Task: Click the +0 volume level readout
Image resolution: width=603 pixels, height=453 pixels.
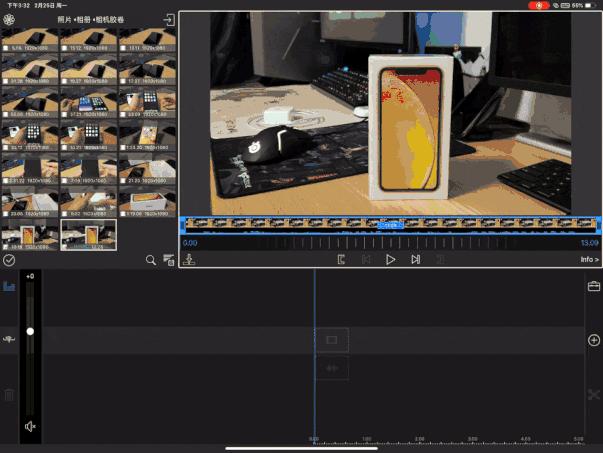Action: pos(30,276)
